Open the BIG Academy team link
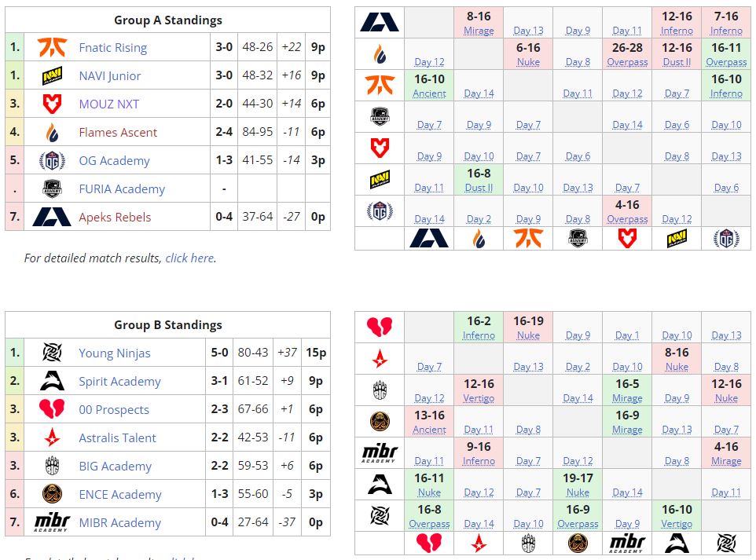 click(x=115, y=466)
